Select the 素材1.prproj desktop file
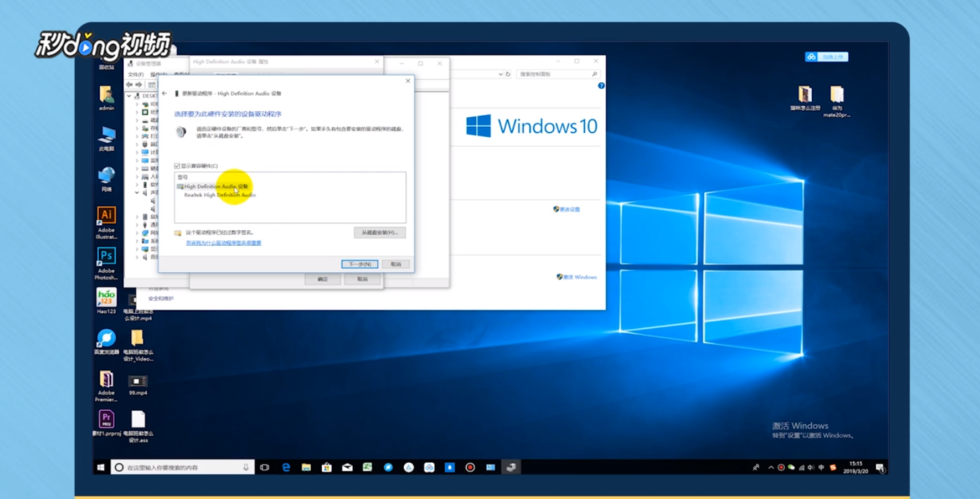980x499 pixels. tap(106, 423)
